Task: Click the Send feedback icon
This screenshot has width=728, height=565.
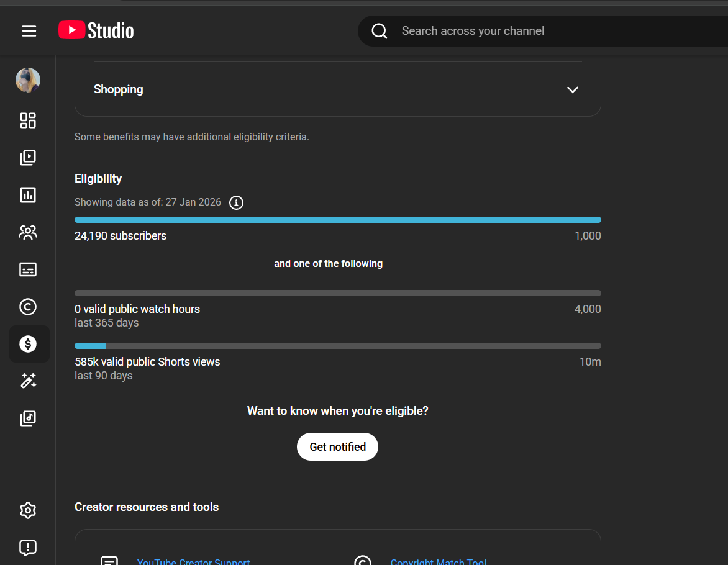Action: 28,548
